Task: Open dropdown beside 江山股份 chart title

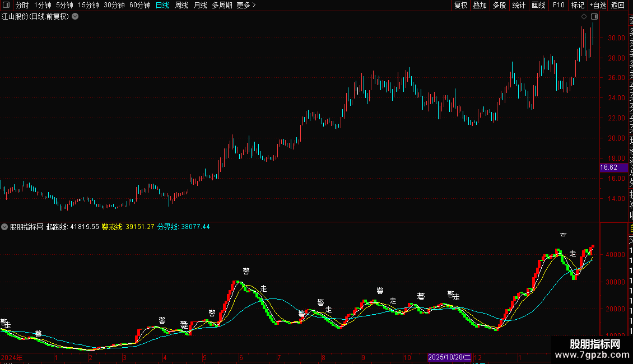Action: pos(75,17)
